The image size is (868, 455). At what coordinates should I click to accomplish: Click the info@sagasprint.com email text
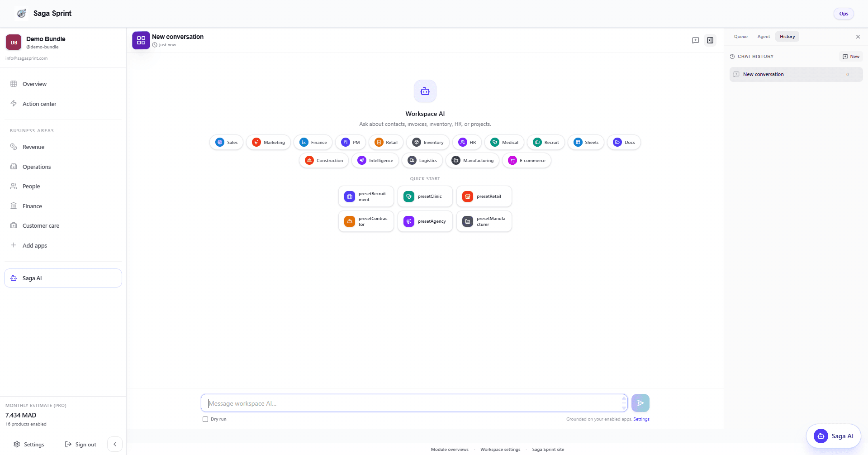coord(26,58)
